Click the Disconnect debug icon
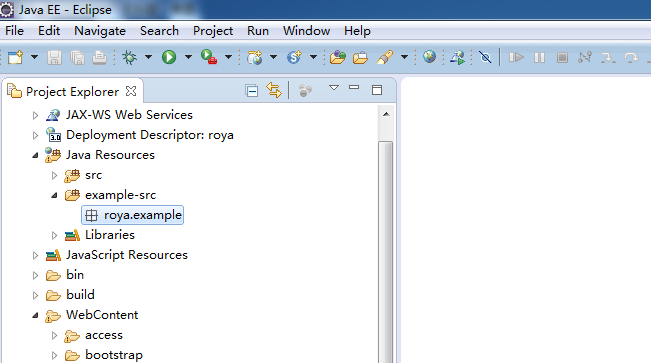 pos(585,57)
